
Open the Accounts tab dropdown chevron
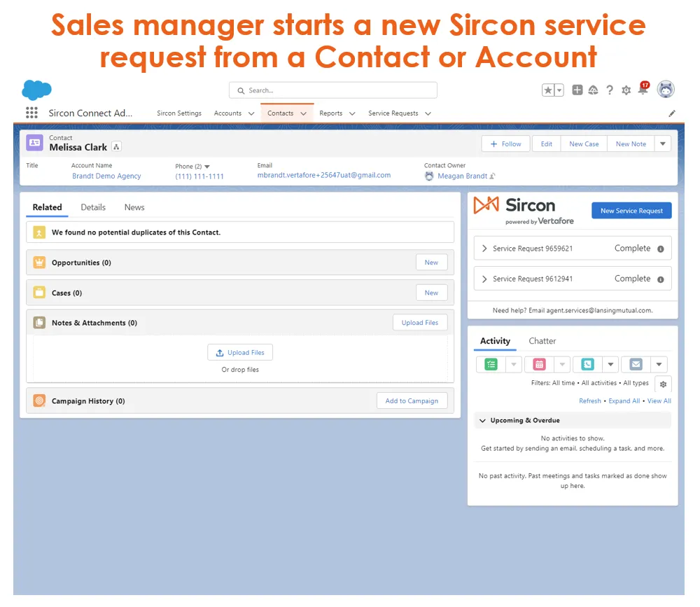pyautogui.click(x=251, y=113)
